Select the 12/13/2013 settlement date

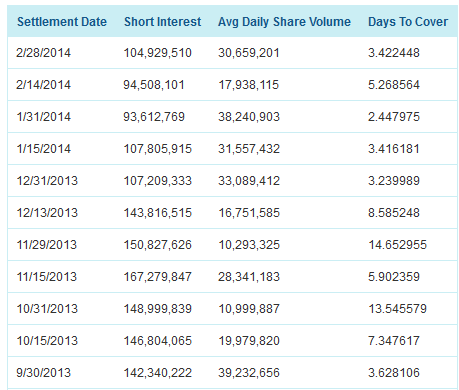47,213
